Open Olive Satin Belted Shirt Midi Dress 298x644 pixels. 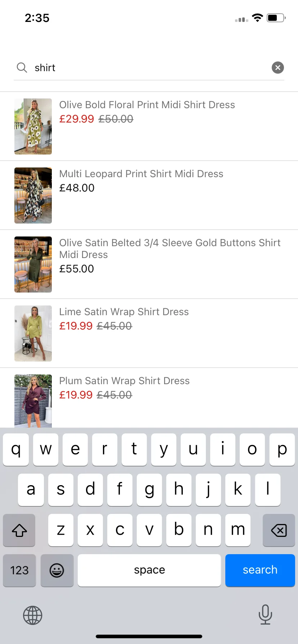[170, 249]
